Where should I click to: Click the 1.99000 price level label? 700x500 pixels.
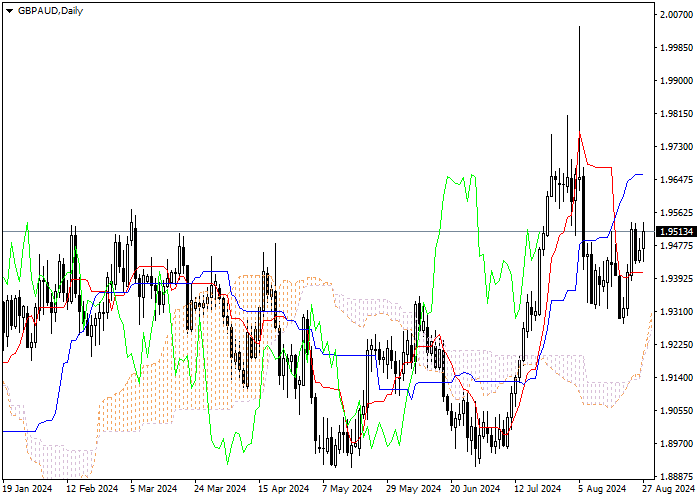click(x=677, y=81)
